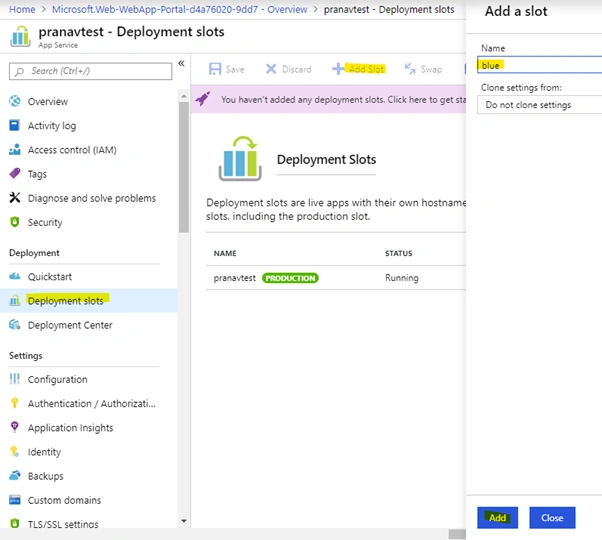Collapse the sidebar with the double chevron

click(x=181, y=63)
